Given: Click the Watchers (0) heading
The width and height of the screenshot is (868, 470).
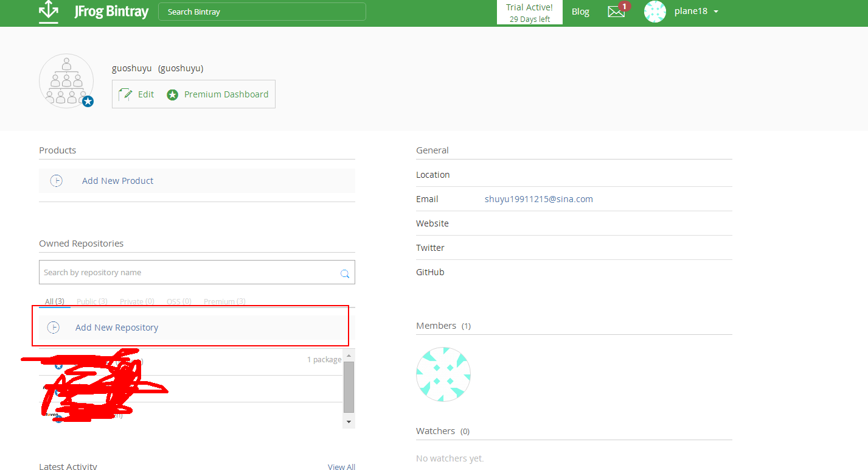Looking at the screenshot, I should point(443,431).
